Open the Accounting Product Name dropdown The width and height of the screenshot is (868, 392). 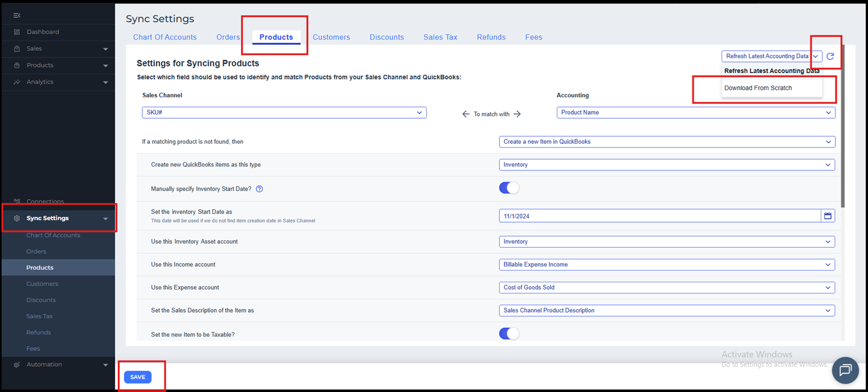tap(696, 112)
